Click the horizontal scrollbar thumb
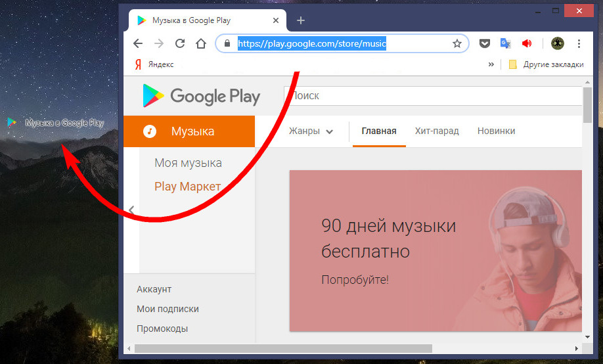The image size is (603, 364). [283, 349]
